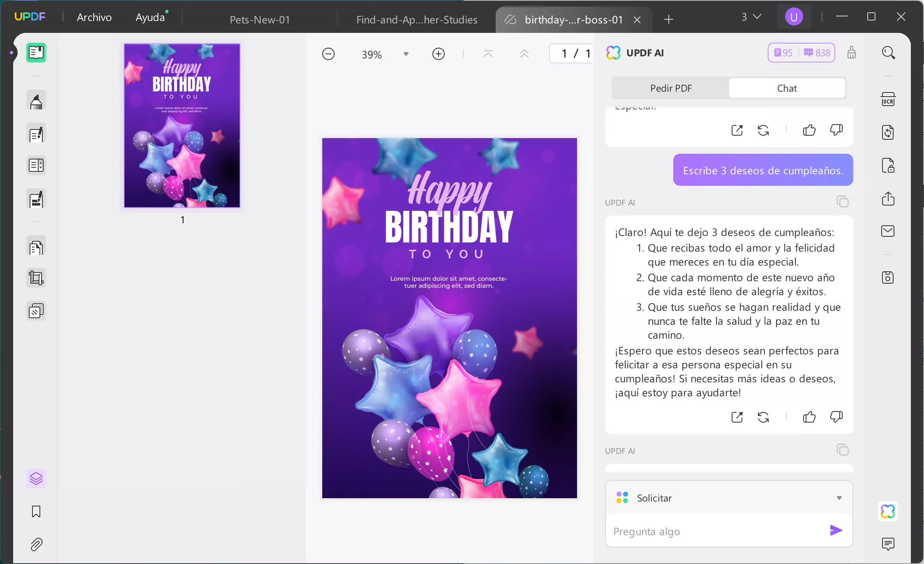This screenshot has width=924, height=564.
Task: Open the Archivo menu
Action: click(94, 17)
